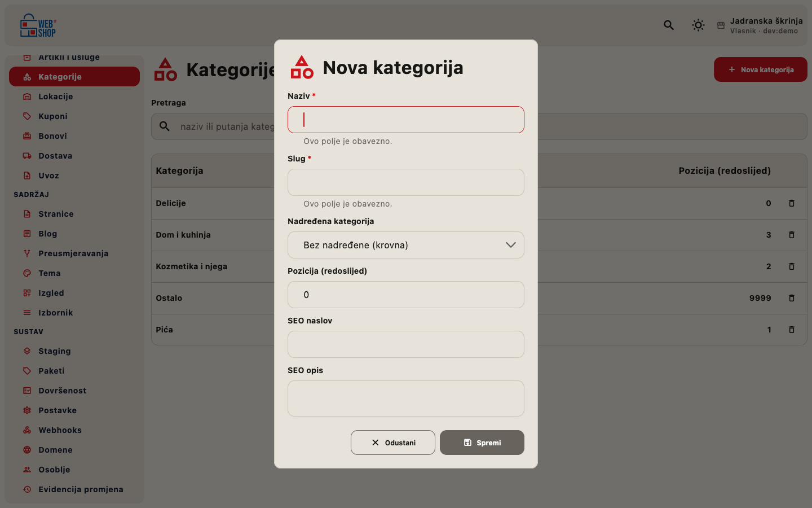The image size is (812, 508).
Task: Click the Kategorija column header
Action: click(179, 170)
